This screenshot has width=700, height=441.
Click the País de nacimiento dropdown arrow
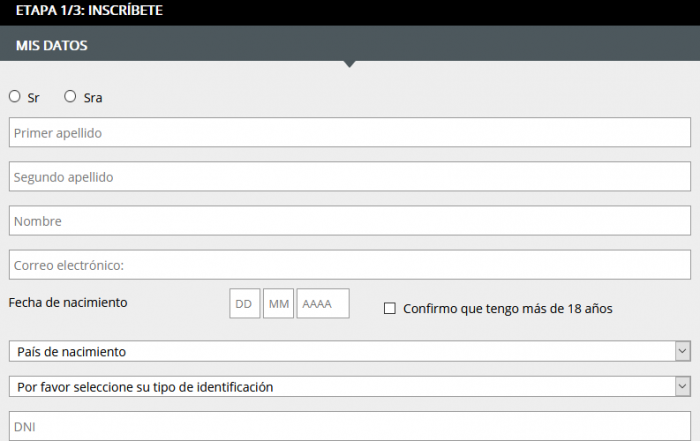tap(682, 351)
